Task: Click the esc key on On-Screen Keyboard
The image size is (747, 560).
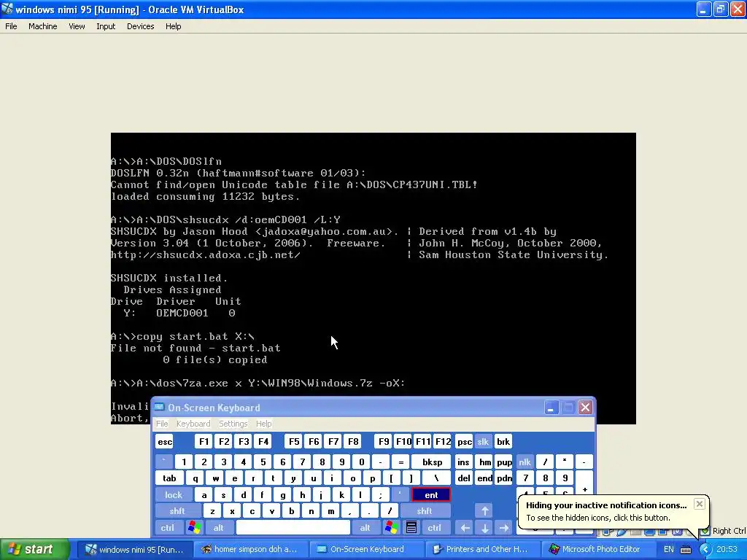Action: coord(165,441)
